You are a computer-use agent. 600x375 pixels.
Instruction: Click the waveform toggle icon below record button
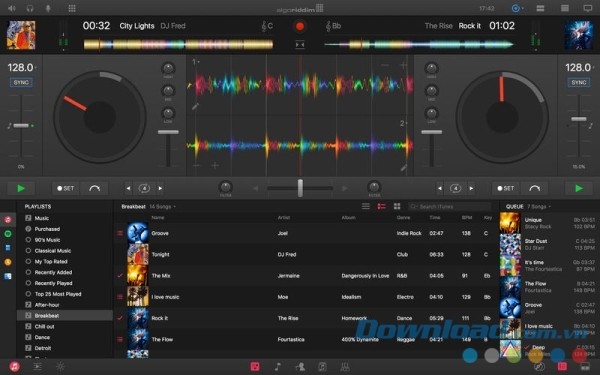click(x=300, y=45)
